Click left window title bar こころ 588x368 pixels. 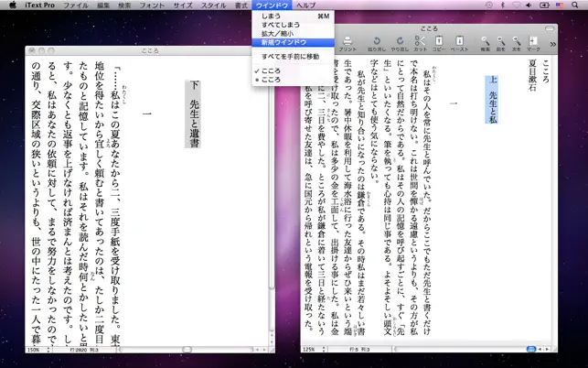[x=150, y=50]
